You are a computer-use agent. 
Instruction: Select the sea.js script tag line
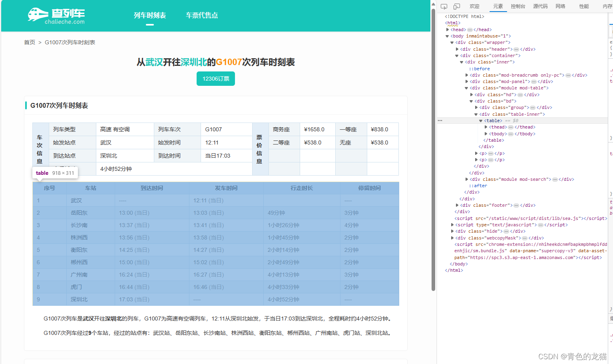pyautogui.click(x=531, y=218)
